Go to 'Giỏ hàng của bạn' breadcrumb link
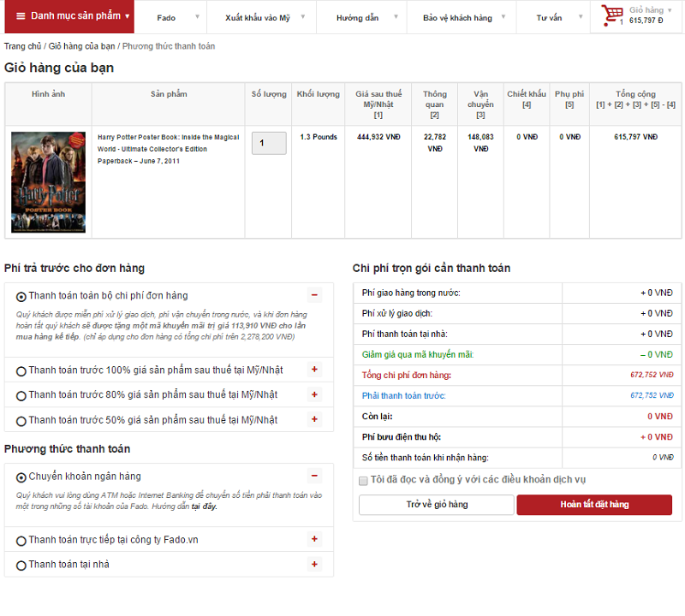The image size is (685, 616). pos(81,46)
